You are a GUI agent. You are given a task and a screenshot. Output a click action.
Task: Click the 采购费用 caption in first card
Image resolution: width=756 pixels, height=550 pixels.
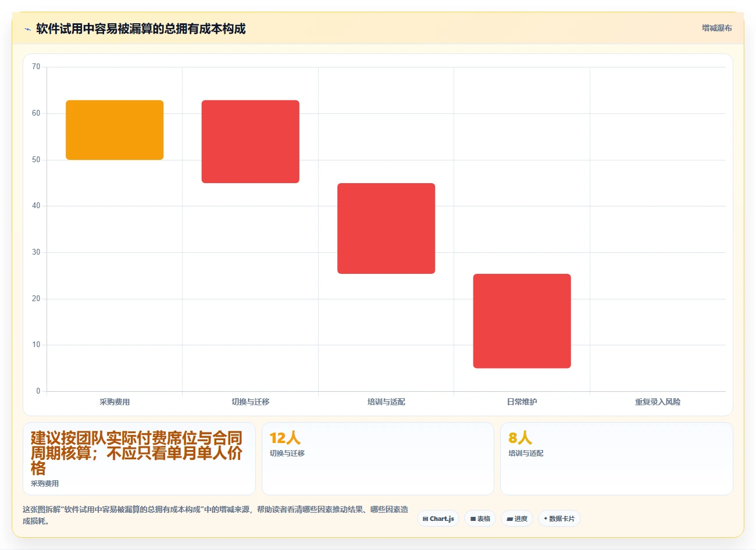(45, 483)
